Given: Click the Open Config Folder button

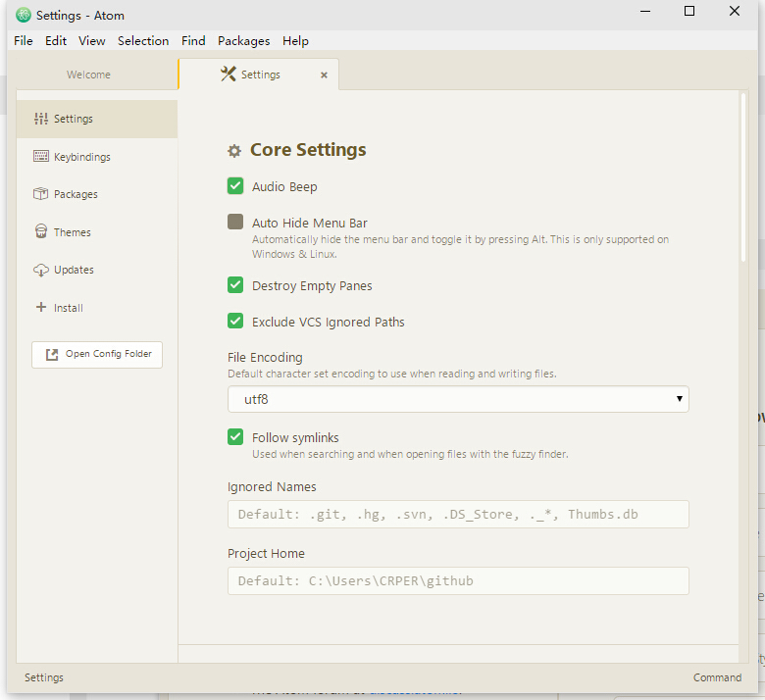Looking at the screenshot, I should pyautogui.click(x=97, y=354).
